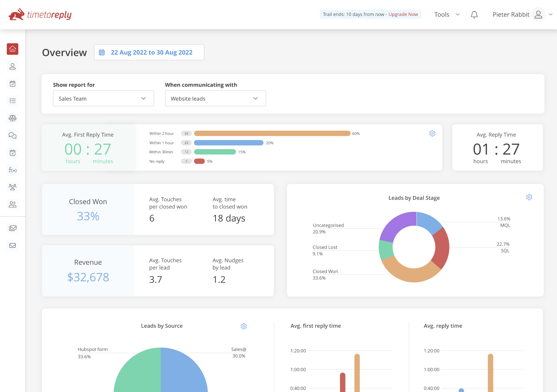Click the 55 count badge

(186, 133)
